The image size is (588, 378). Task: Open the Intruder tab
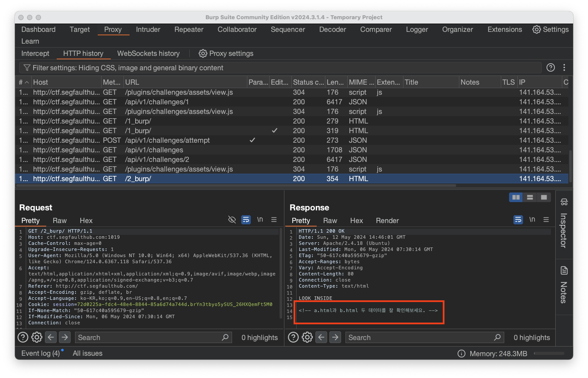tap(148, 30)
